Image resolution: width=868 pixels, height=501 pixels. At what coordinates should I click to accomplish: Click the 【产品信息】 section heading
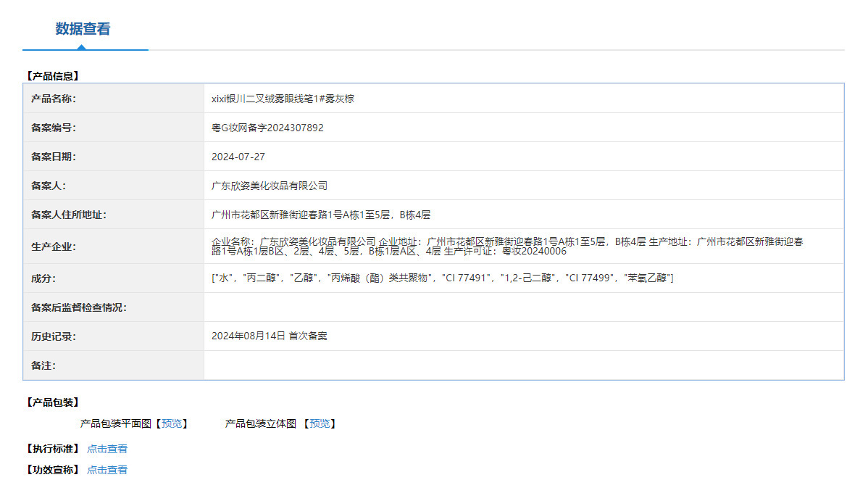tap(53, 76)
